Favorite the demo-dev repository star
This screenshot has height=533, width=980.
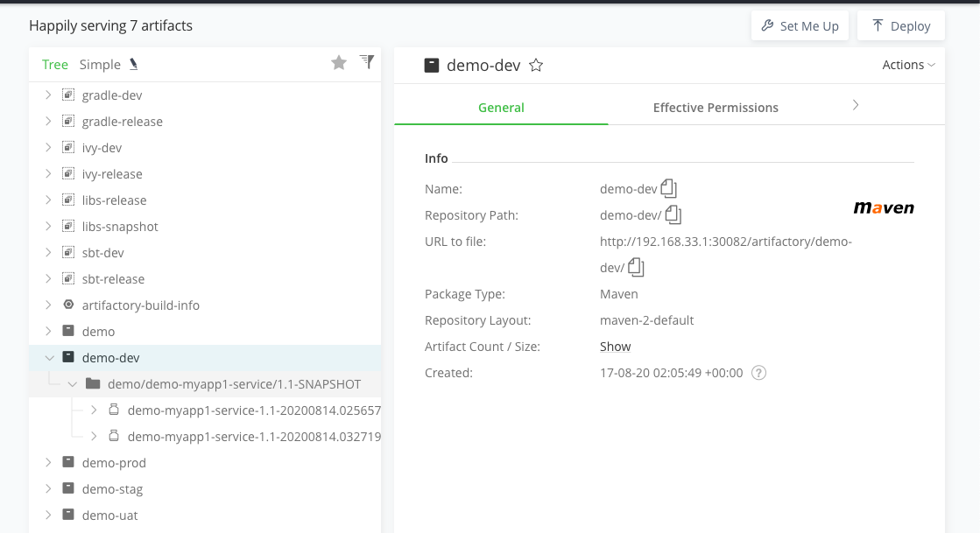[x=536, y=65]
